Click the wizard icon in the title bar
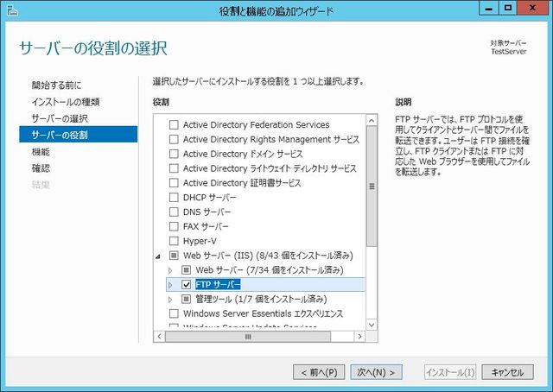553x392 pixels. [12, 10]
